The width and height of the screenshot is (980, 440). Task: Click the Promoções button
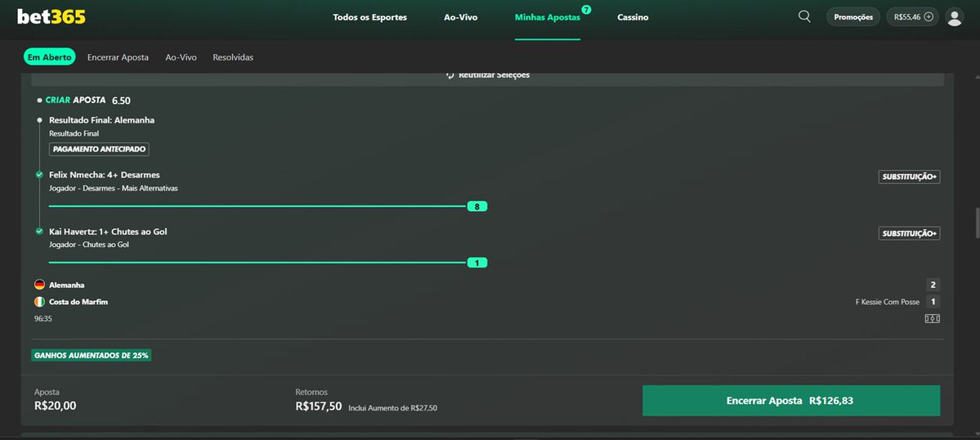[x=853, y=17]
